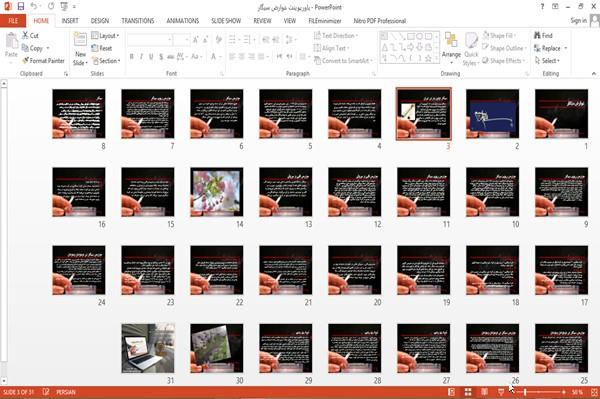Switch to Reading View in status bar
This screenshot has width=600, height=399.
pyautogui.click(x=484, y=392)
